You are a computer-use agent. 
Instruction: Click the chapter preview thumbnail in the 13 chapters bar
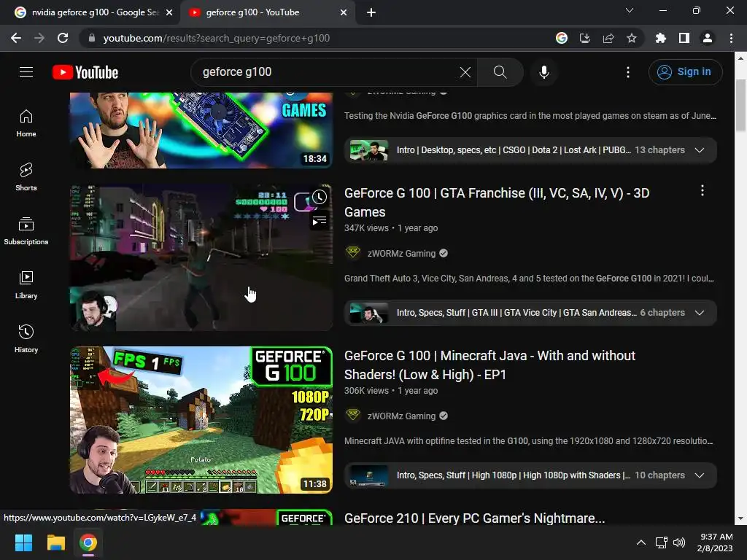(368, 150)
